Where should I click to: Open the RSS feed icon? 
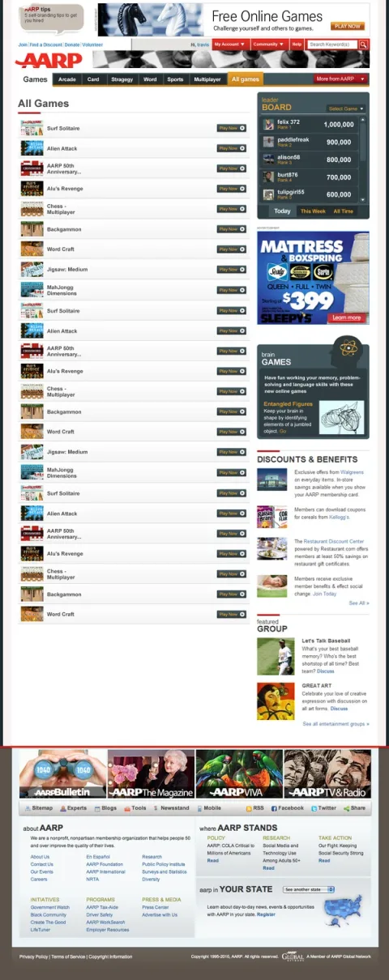(249, 808)
